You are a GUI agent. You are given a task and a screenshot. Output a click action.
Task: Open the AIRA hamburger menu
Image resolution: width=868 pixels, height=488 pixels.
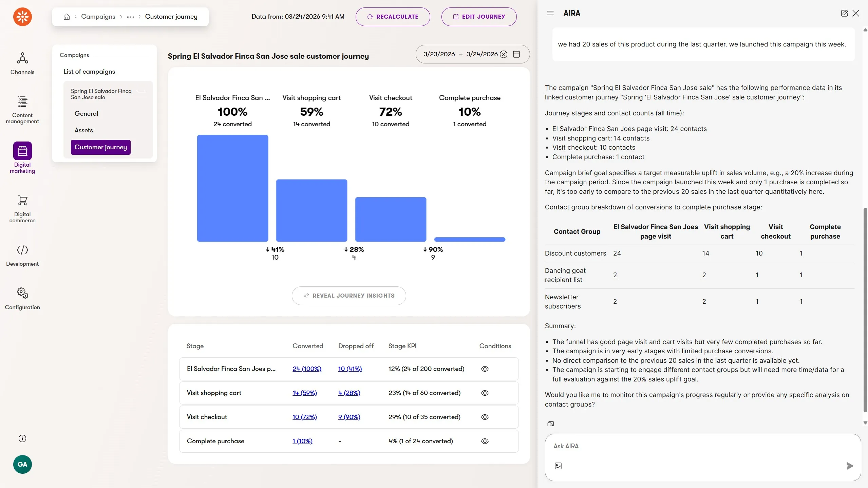click(x=550, y=13)
